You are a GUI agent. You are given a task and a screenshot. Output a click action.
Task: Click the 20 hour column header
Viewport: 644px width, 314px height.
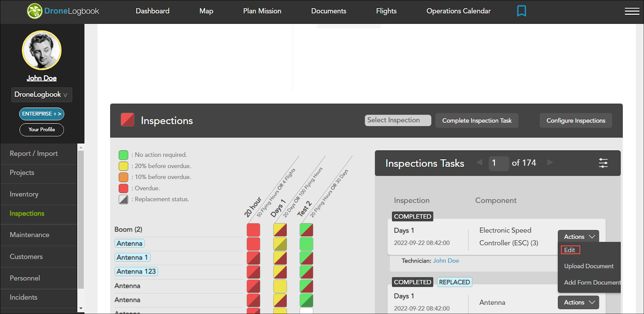(x=253, y=207)
